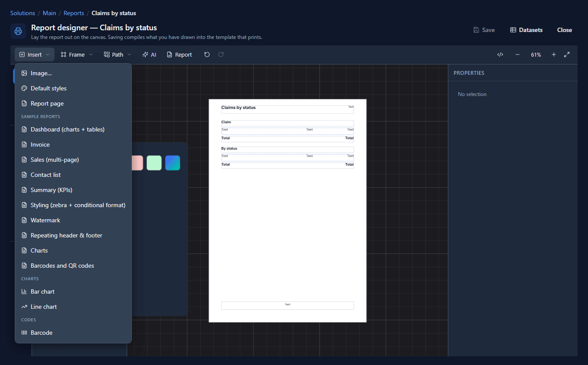
Task: Choose Repeating header & footer sample
Action: 73,236
